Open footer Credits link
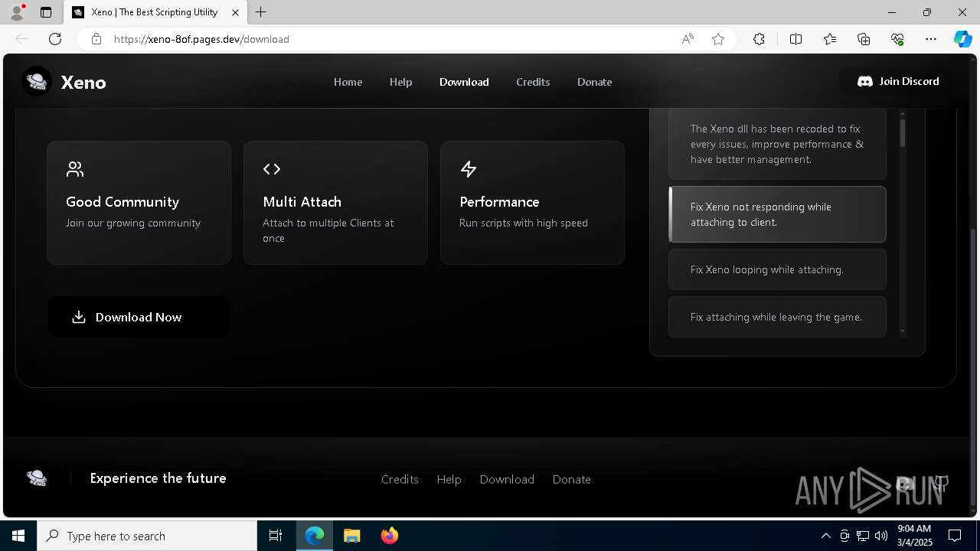The image size is (980, 551). [400, 479]
